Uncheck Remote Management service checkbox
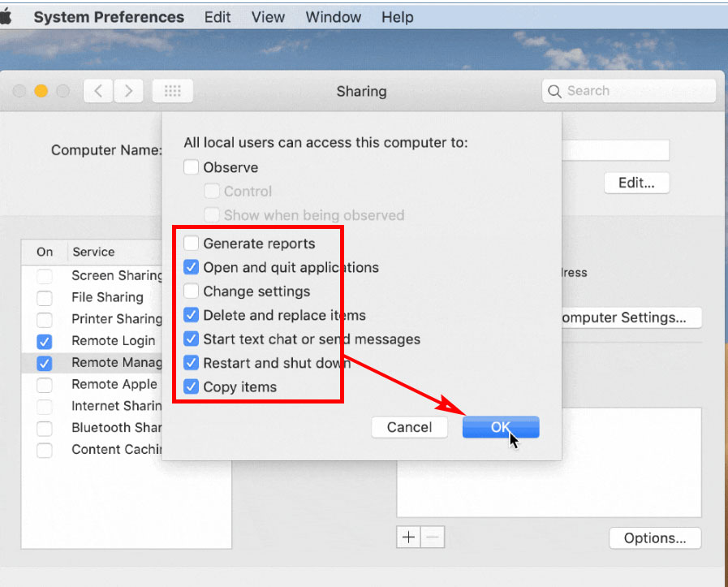 point(45,363)
